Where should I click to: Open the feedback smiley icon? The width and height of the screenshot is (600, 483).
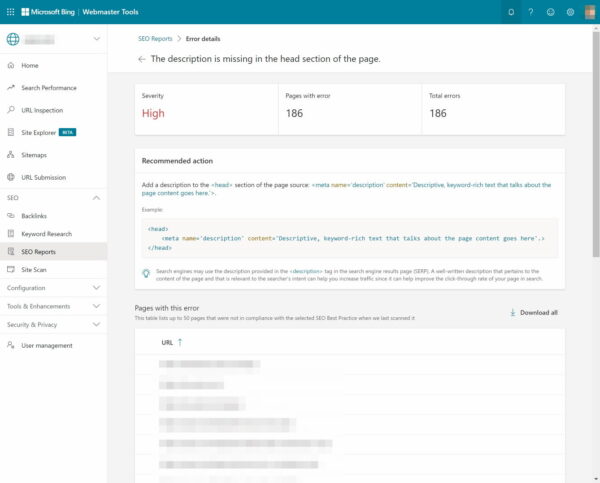pos(550,12)
